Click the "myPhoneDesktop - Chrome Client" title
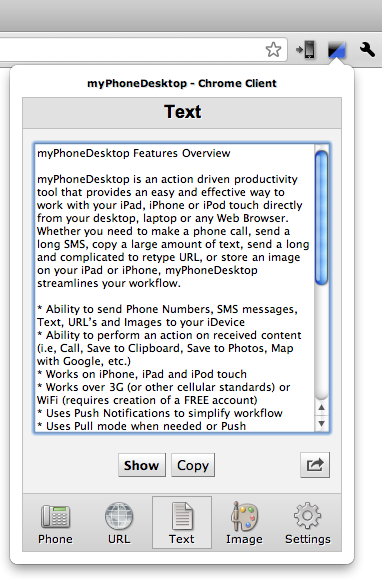The width and height of the screenshot is (382, 579). [x=182, y=83]
